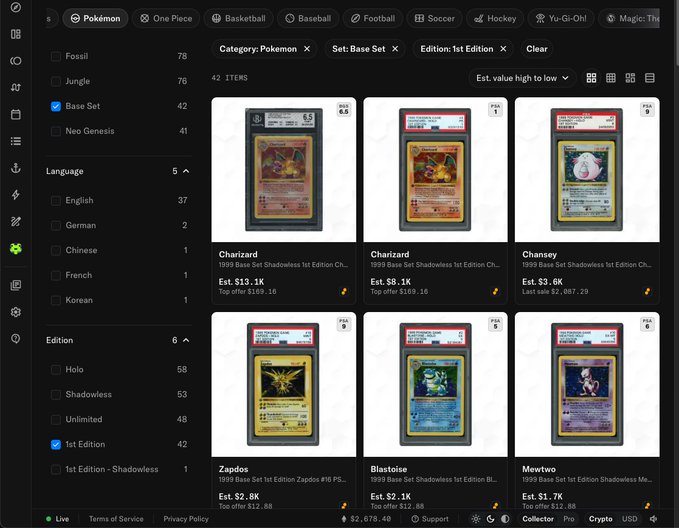Open the compass explore icon in sidebar

pos(16,7)
